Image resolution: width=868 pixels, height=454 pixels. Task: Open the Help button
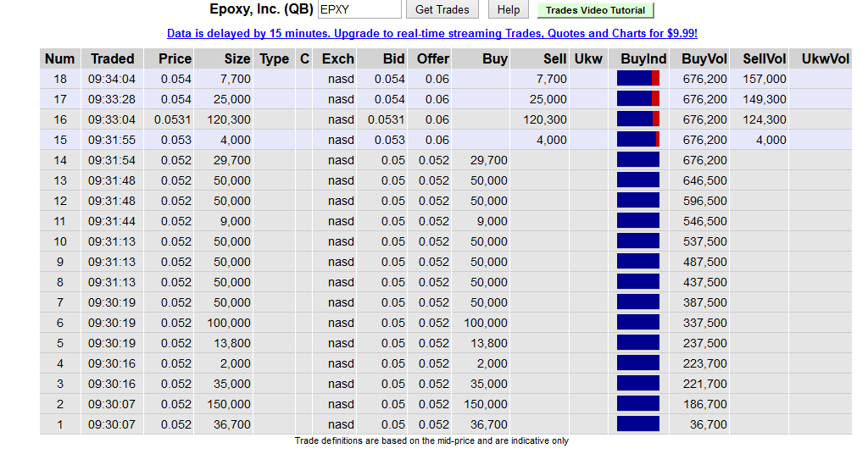click(x=509, y=9)
